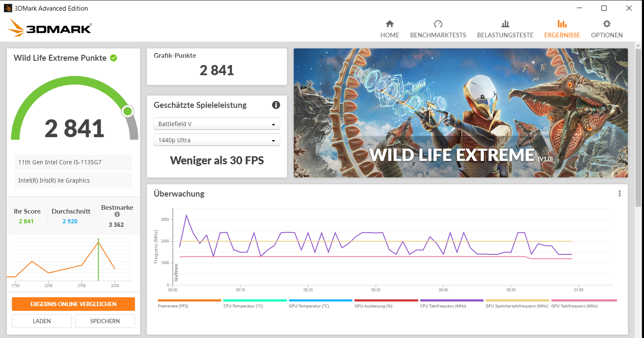
Task: Switch to BELASTUNGSTESTE tab label
Action: [x=505, y=35]
